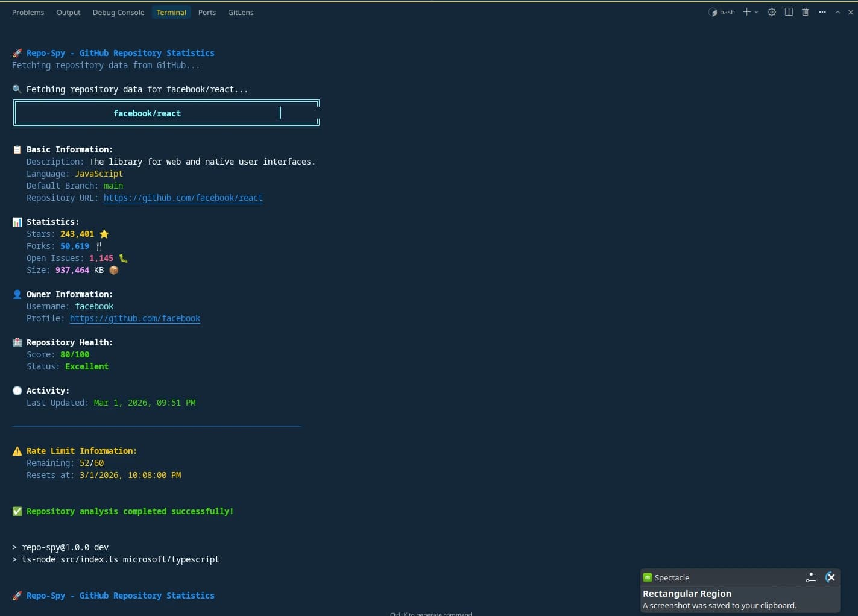
Task: Open the panel's more actions ellipsis menu
Action: (822, 12)
